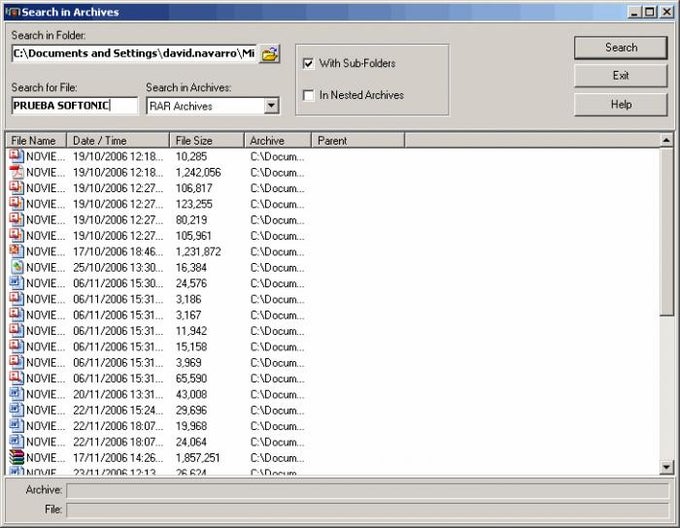The image size is (680, 528).
Task: Sort by Date / Time column header
Action: (118, 140)
